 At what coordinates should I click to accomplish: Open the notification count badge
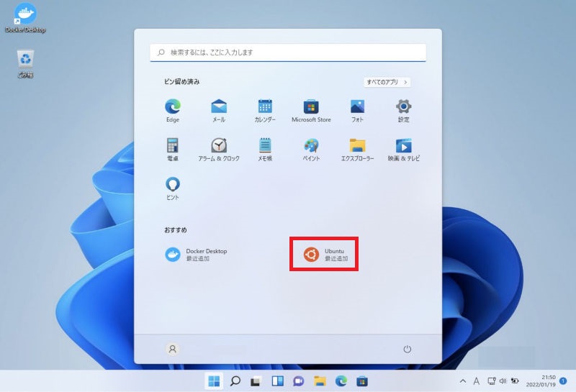(563, 381)
